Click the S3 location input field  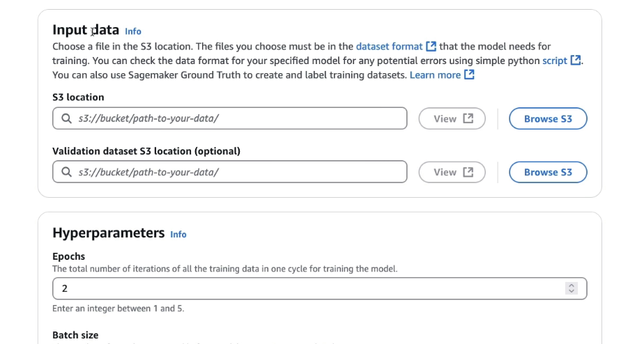(x=229, y=118)
